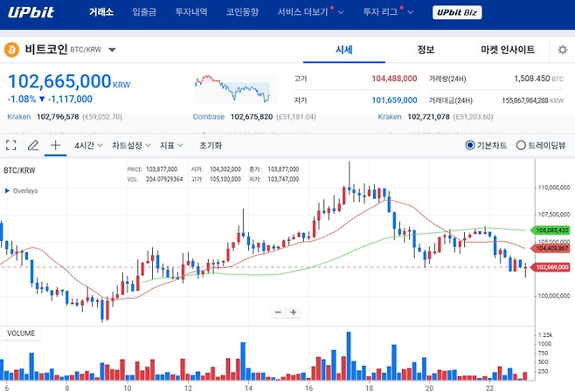Click the UPbit logo
This screenshot has height=392, width=575.
(x=31, y=12)
